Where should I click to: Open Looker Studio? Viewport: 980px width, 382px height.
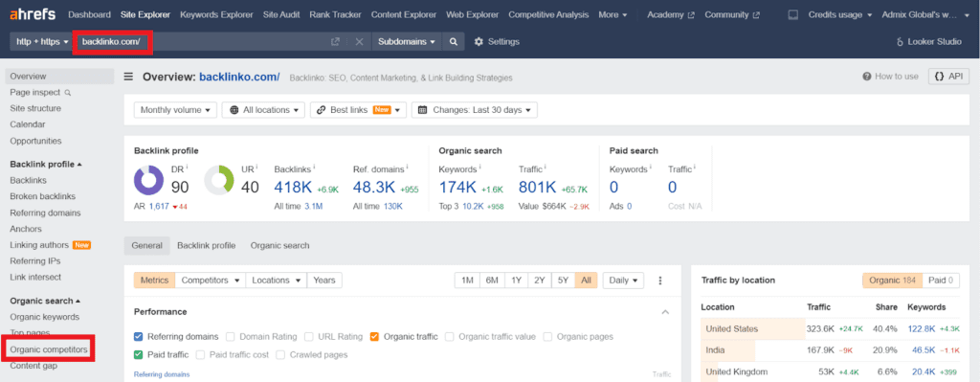click(929, 42)
